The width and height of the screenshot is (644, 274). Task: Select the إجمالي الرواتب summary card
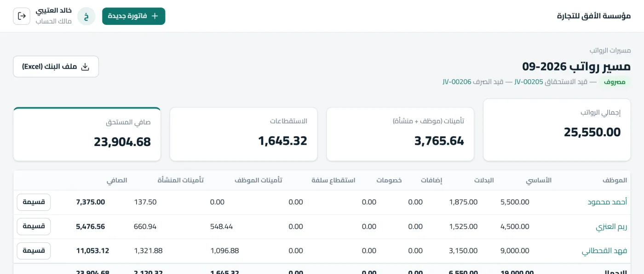557,130
